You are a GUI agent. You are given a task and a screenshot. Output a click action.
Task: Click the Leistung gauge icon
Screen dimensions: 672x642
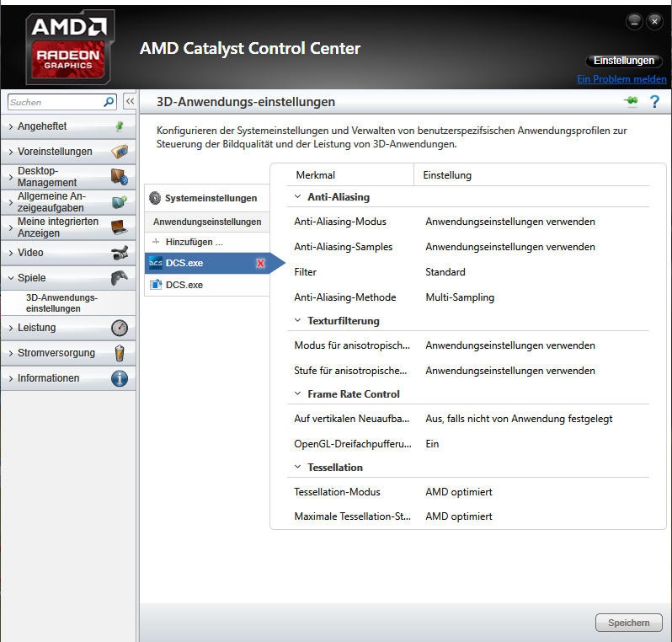tap(120, 328)
